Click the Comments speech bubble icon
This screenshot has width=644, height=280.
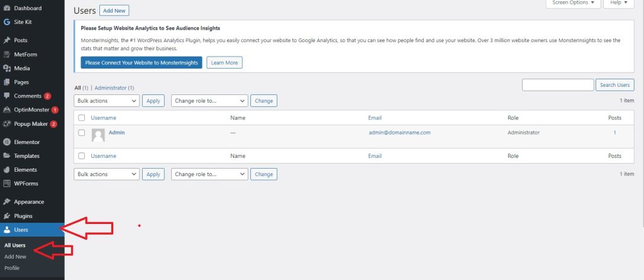pos(6,96)
